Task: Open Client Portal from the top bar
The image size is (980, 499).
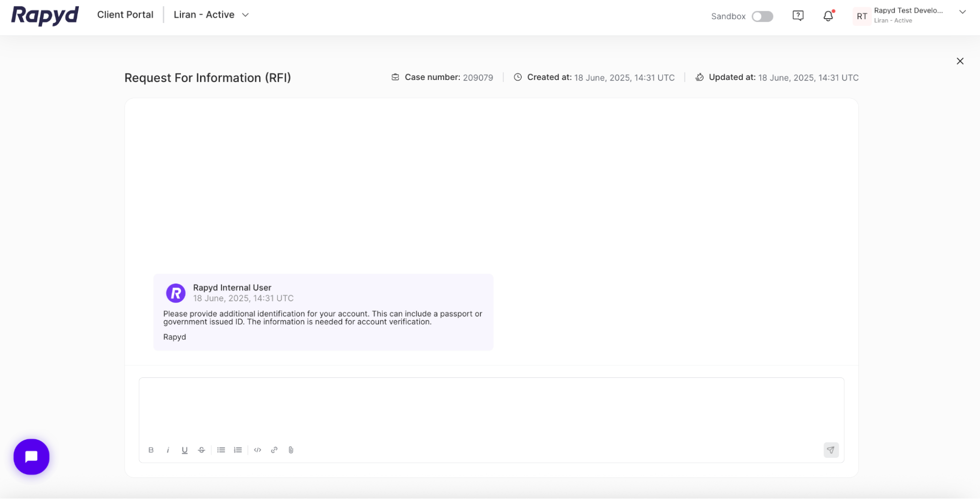Action: pyautogui.click(x=125, y=15)
